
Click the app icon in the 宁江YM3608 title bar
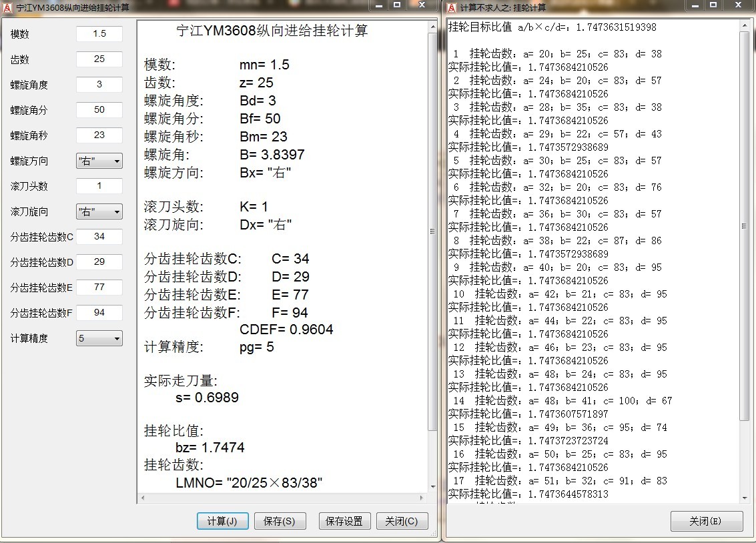(7, 7)
